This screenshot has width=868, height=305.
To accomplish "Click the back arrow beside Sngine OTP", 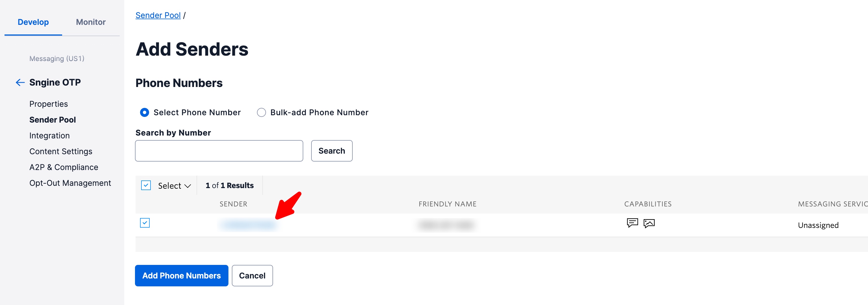I will (20, 82).
